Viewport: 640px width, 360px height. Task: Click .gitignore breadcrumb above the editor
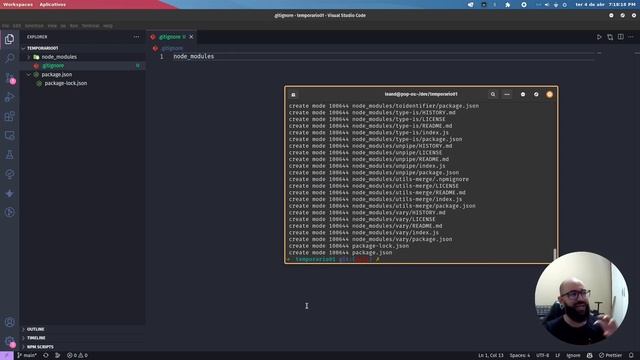(x=171, y=48)
